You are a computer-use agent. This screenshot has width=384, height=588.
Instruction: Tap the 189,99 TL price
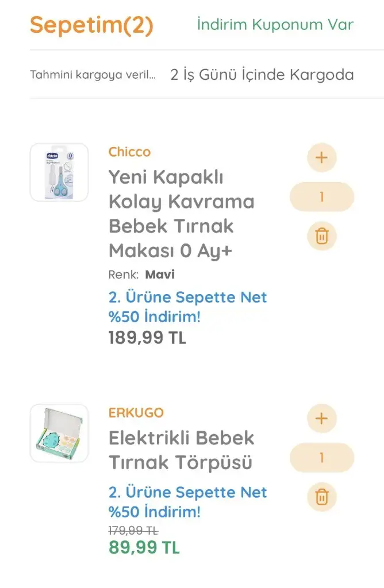pyautogui.click(x=147, y=338)
